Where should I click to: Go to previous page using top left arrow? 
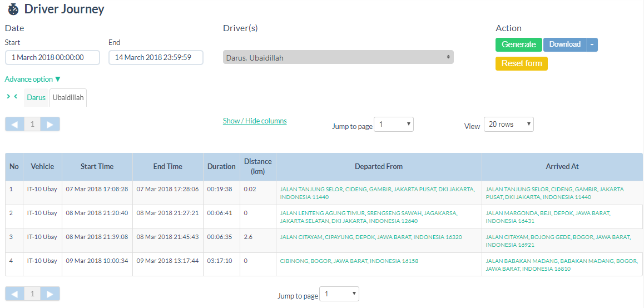[14, 124]
